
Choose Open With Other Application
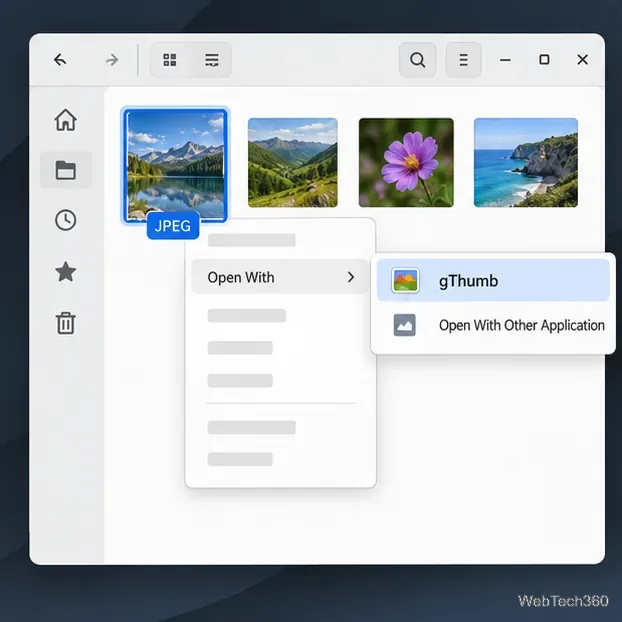point(493,325)
